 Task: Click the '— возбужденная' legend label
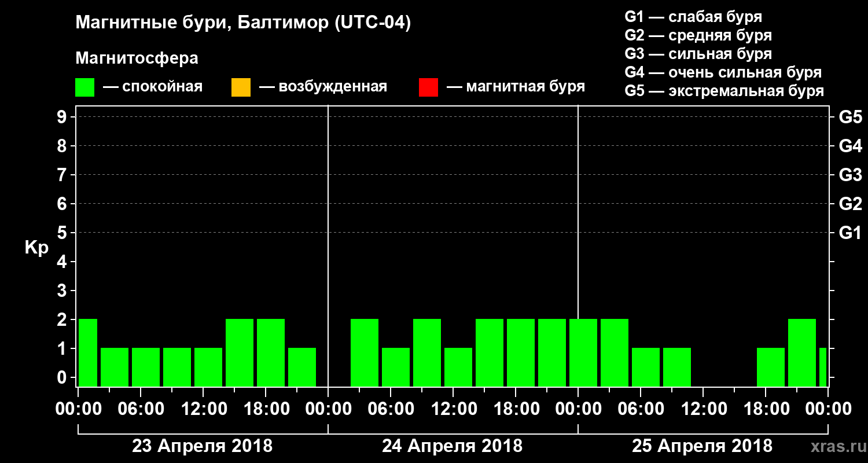tap(323, 87)
